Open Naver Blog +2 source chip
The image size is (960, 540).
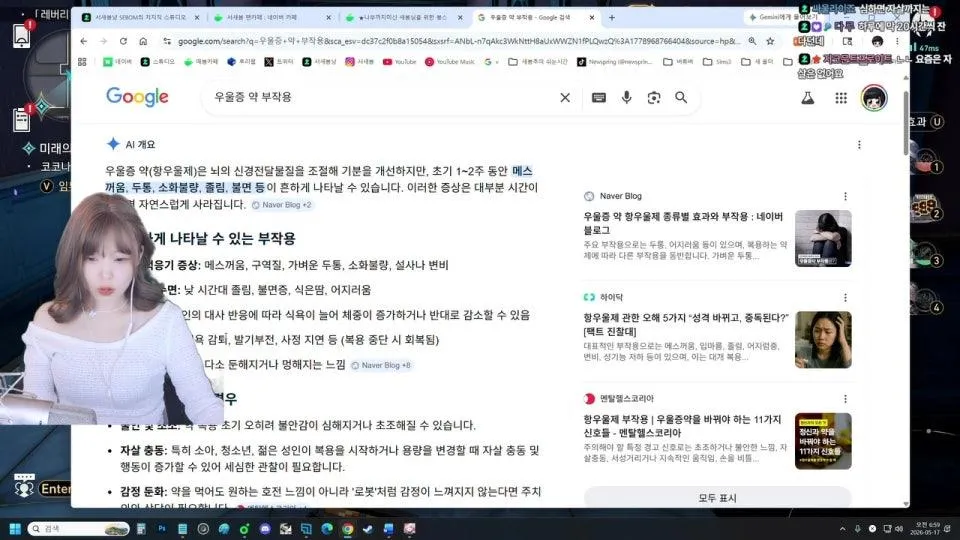pos(282,204)
